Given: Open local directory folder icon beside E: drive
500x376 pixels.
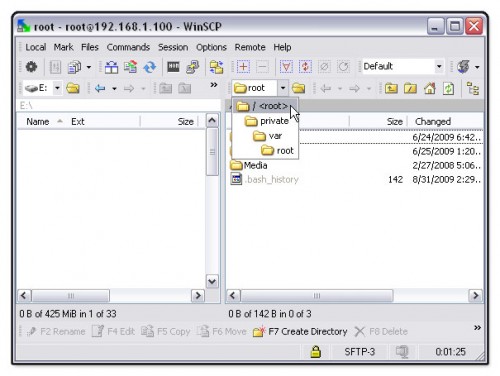Looking at the screenshot, I should click(x=73, y=88).
